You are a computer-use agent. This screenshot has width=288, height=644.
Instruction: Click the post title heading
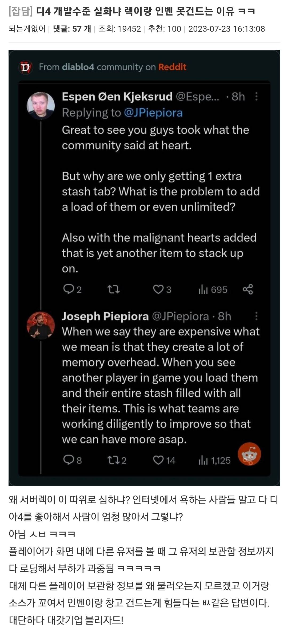click(132, 11)
